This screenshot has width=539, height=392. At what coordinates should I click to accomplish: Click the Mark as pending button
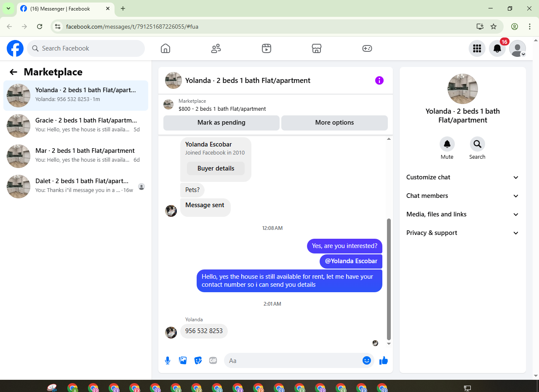tap(221, 123)
